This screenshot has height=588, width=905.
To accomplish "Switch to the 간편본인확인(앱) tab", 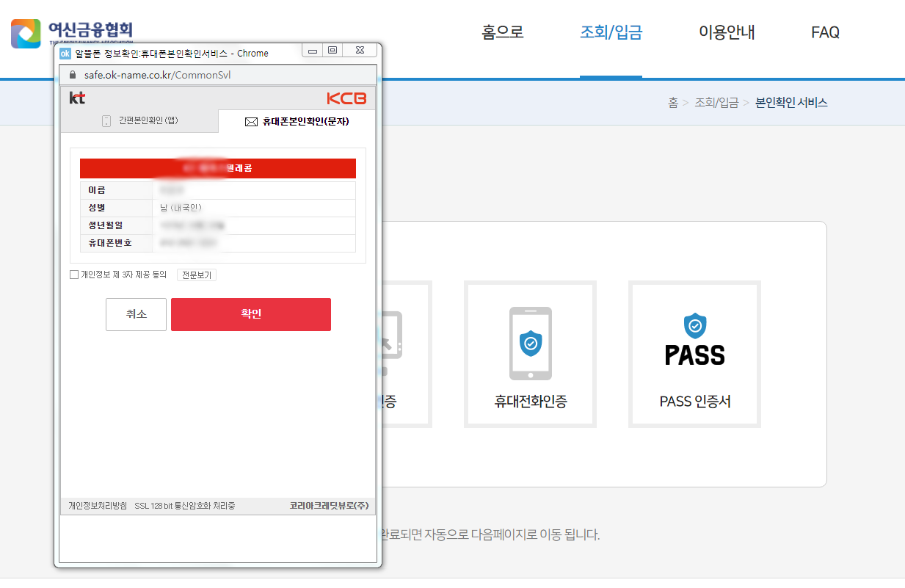I will 139,120.
